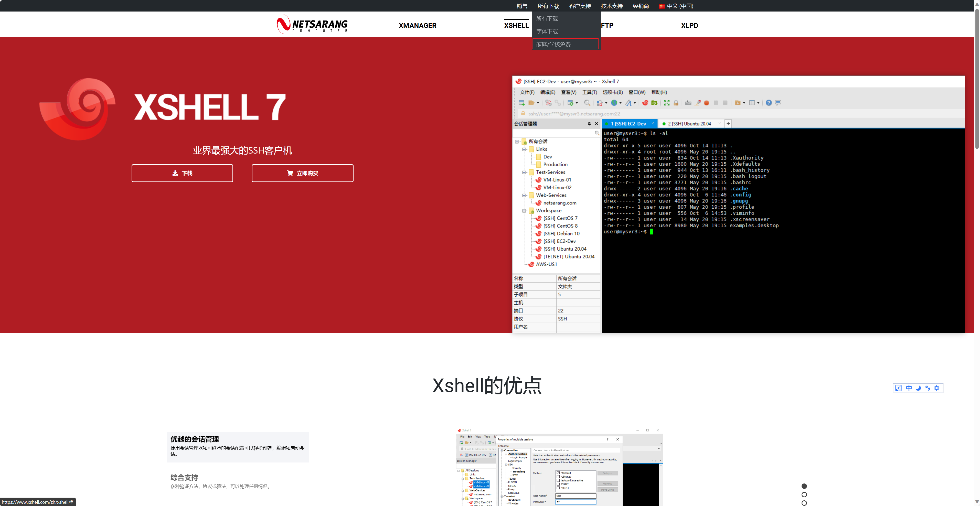Click the 立即购买 buy now button
This screenshot has width=980, height=506.
[x=302, y=173]
